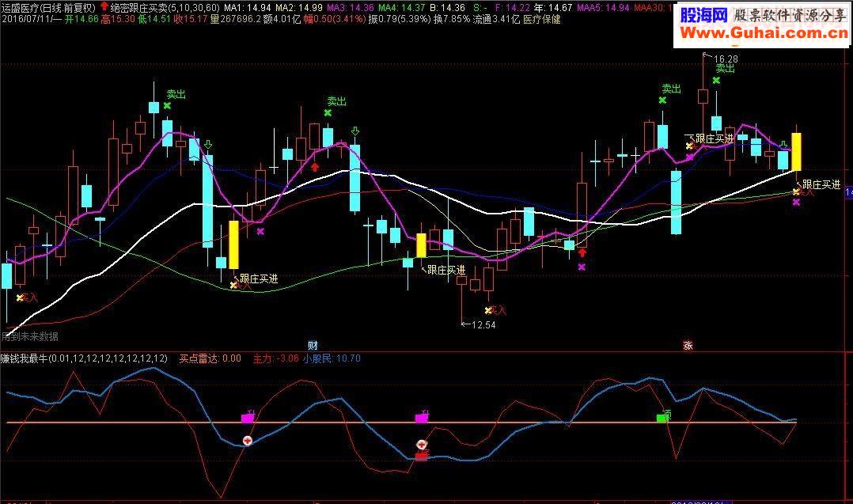
Task: Click the stock title 运盛医疗(日线.前复权)
Action: [x=47, y=8]
